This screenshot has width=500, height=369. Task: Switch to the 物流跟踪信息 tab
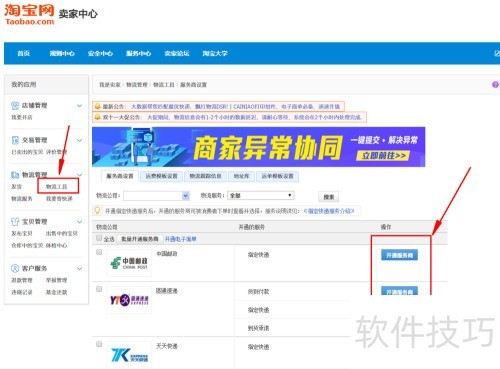click(x=205, y=176)
